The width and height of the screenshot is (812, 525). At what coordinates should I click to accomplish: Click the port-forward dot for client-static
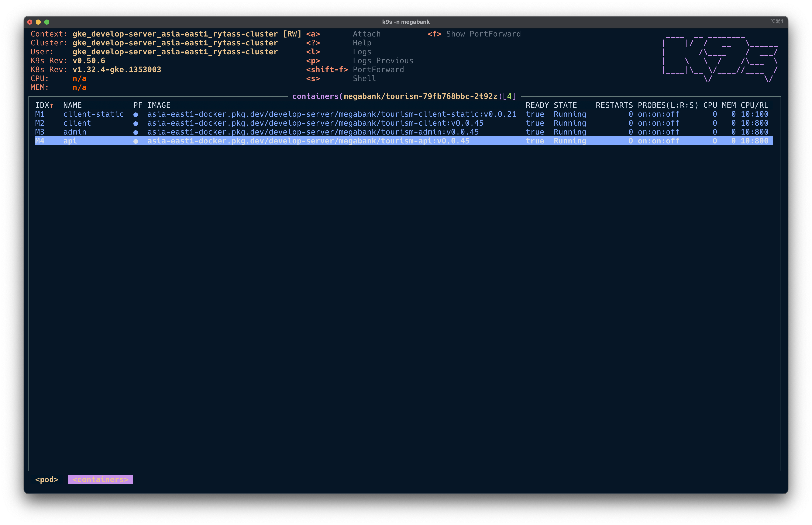coord(136,115)
